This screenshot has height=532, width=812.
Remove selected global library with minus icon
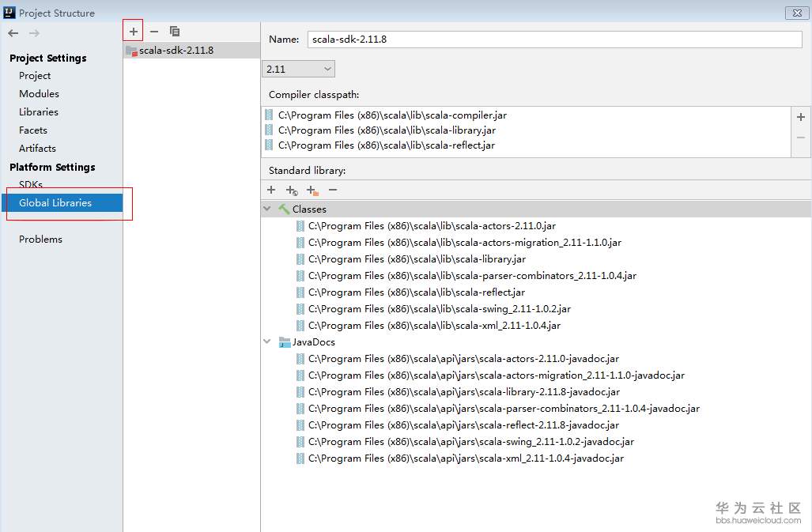pos(154,32)
